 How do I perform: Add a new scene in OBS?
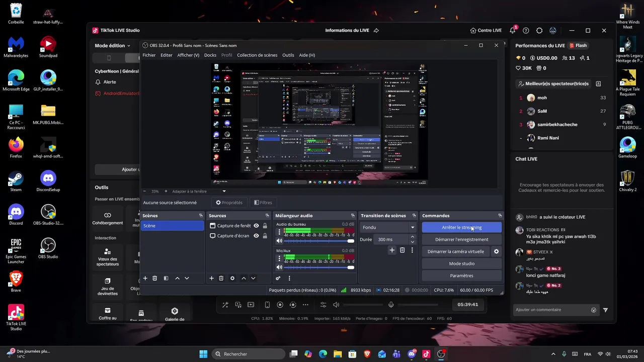coord(145,278)
